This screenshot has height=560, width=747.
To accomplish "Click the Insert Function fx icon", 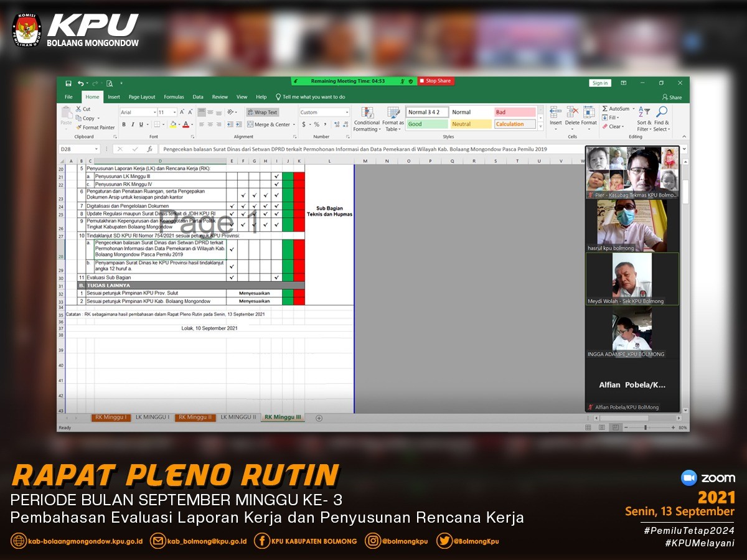I will click(x=149, y=149).
